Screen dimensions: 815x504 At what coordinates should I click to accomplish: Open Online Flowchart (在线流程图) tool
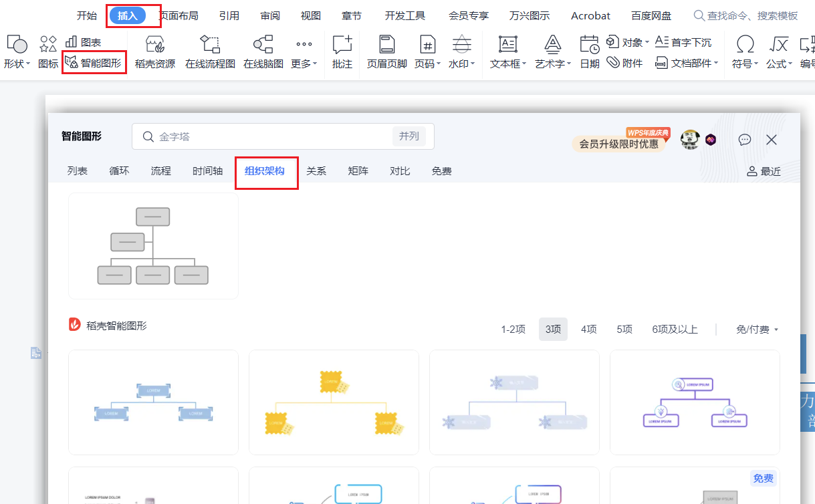(x=210, y=52)
